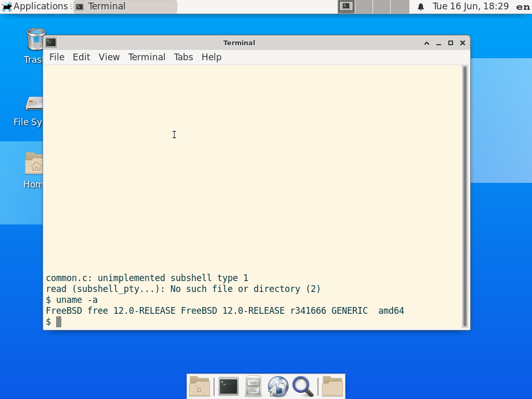This screenshot has height=399, width=532.
Task: Open the File menu
Action: pyautogui.click(x=57, y=57)
